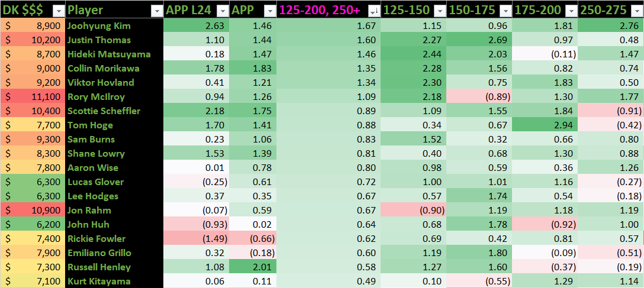
Task: Select Rory McIlroy's 11,100 salary cell
Action: (33, 97)
